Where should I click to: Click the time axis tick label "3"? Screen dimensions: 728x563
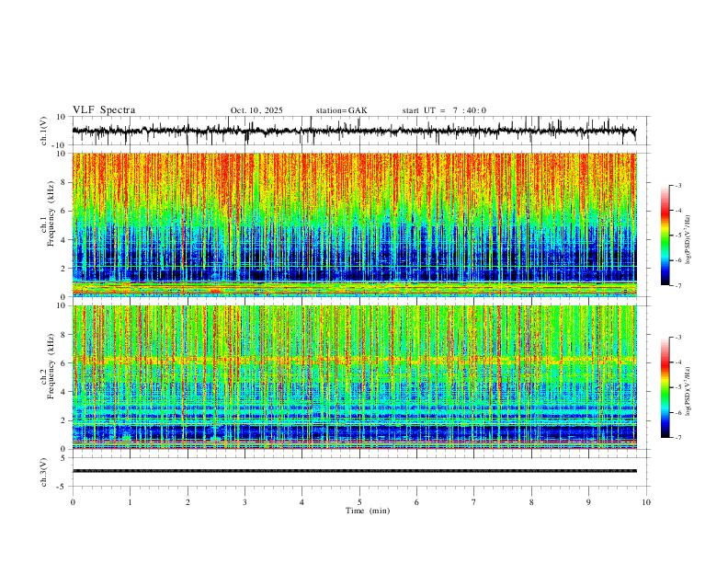245,502
